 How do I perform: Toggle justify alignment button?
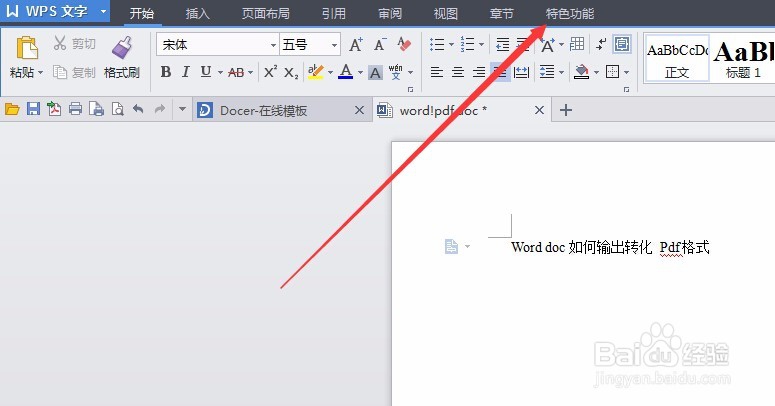pyautogui.click(x=500, y=73)
